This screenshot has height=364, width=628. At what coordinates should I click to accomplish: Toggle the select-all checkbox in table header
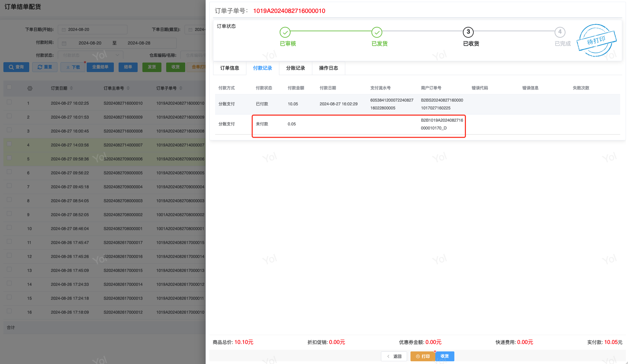pyautogui.click(x=9, y=87)
